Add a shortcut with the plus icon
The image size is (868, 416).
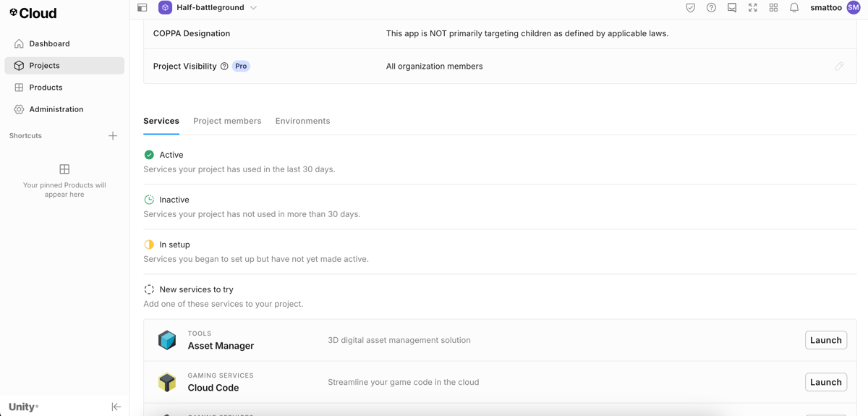pyautogui.click(x=113, y=136)
